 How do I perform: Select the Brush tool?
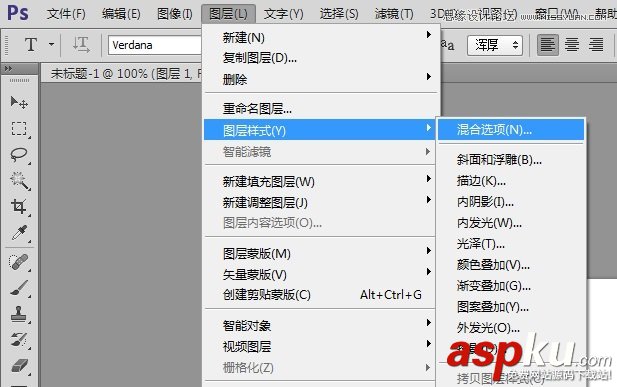(18, 288)
